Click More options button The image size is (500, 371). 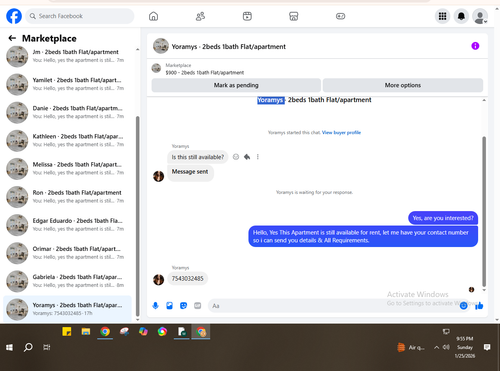(403, 85)
